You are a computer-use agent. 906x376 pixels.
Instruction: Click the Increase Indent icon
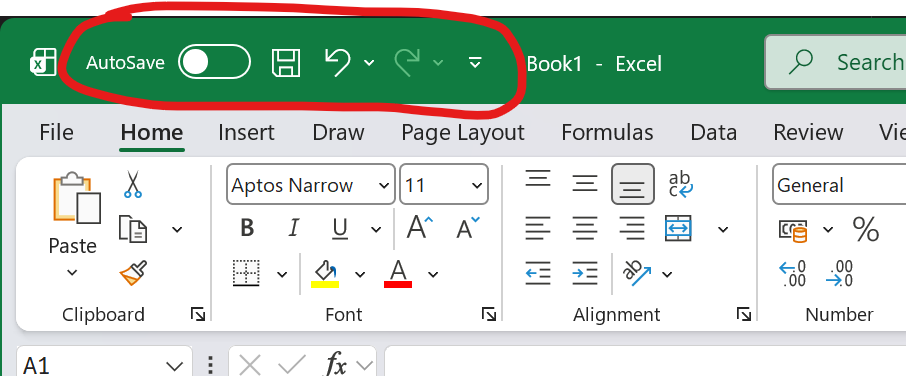click(x=584, y=273)
